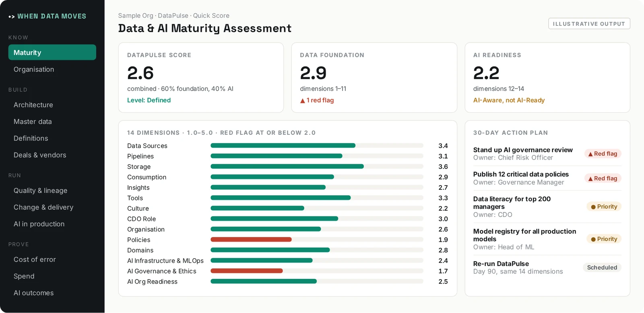Open the Spend sidebar item

point(24,276)
